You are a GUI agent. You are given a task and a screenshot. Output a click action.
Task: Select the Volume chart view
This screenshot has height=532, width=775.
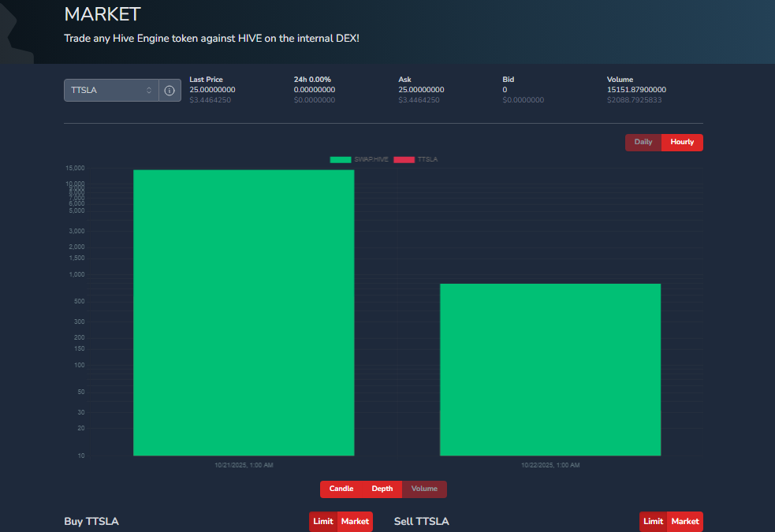click(424, 489)
